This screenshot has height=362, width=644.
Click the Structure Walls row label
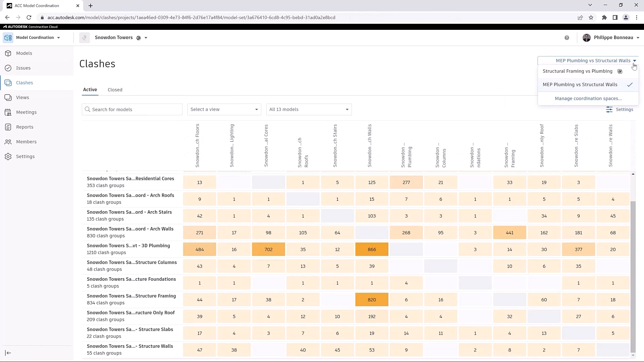130,346
